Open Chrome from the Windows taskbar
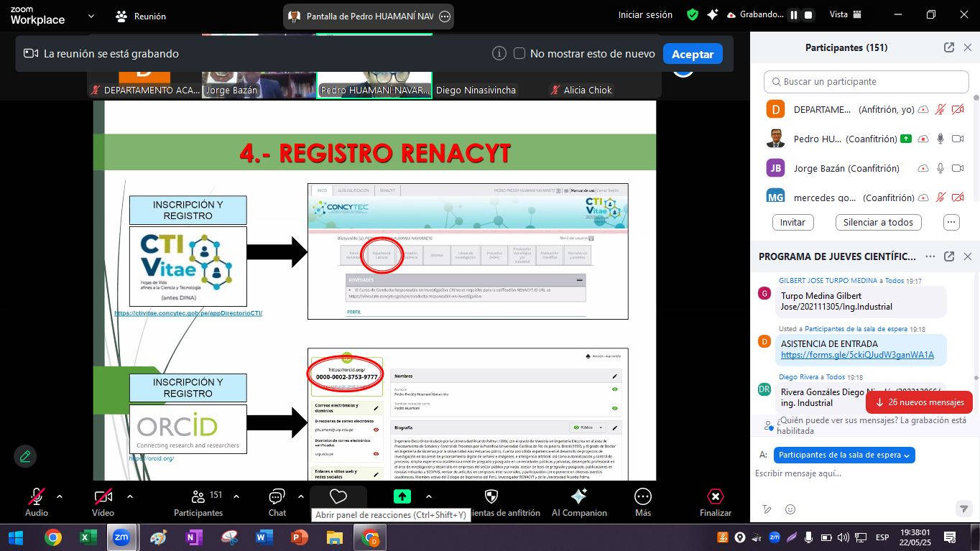The image size is (980, 551). [52, 537]
